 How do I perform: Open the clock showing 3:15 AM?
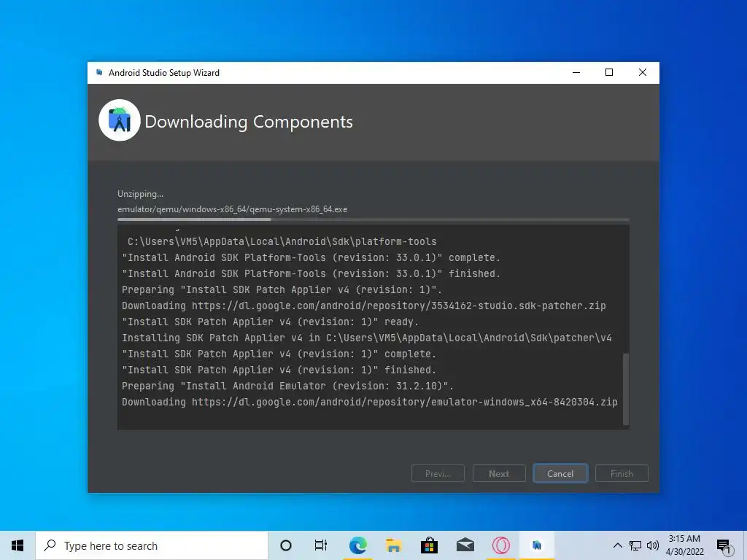tap(684, 545)
